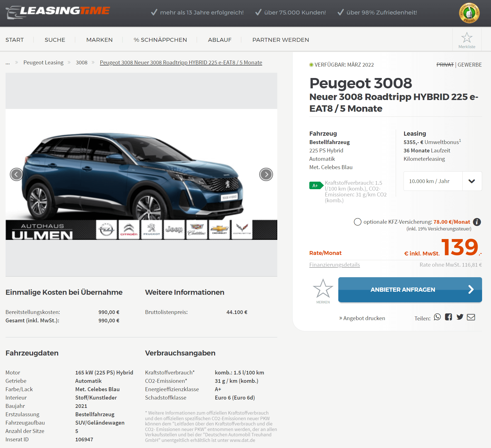Click the SUV/Geländewagen value
Screen dimensions: 491x448
[x=100, y=423]
